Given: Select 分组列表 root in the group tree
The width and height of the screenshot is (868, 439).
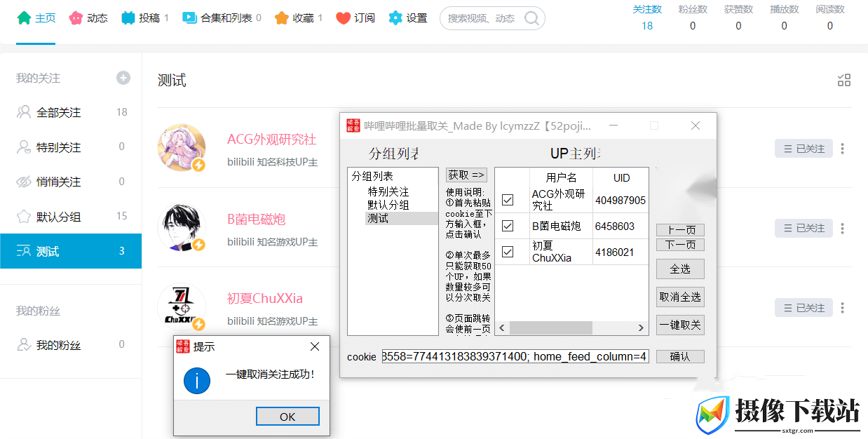Looking at the screenshot, I should pos(372,177).
